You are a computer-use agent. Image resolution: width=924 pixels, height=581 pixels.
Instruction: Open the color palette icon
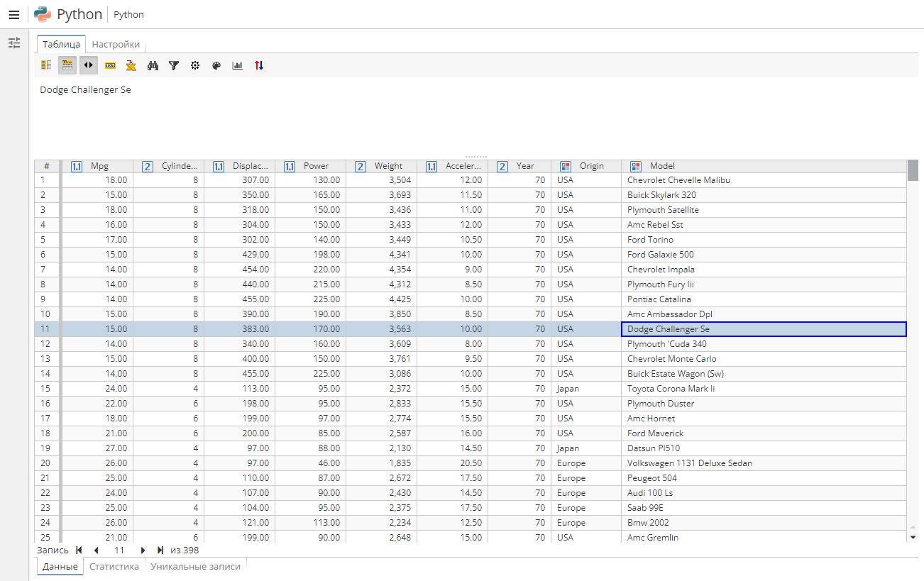coord(216,65)
